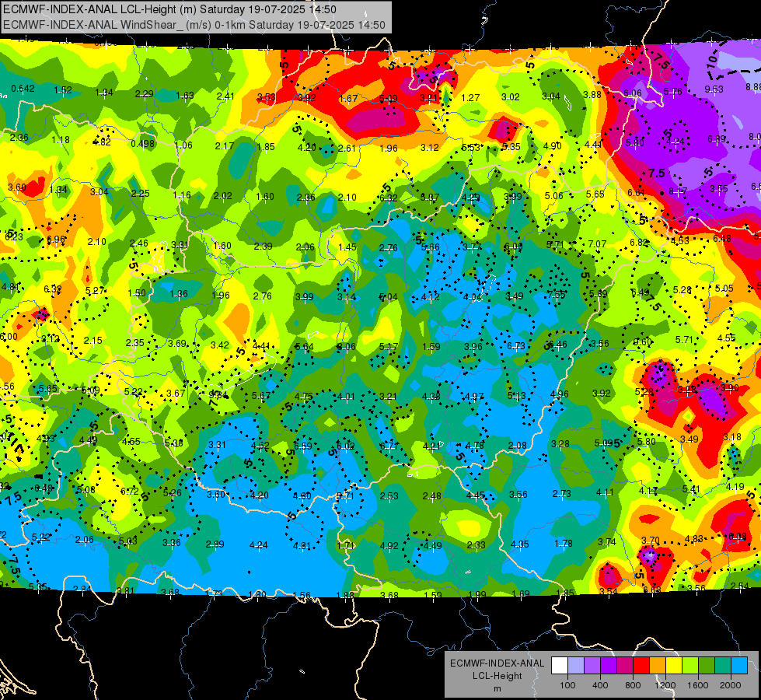This screenshot has height=700, width=761.
Task: Click the wind shear value 9.53
Action: pyautogui.click(x=714, y=89)
